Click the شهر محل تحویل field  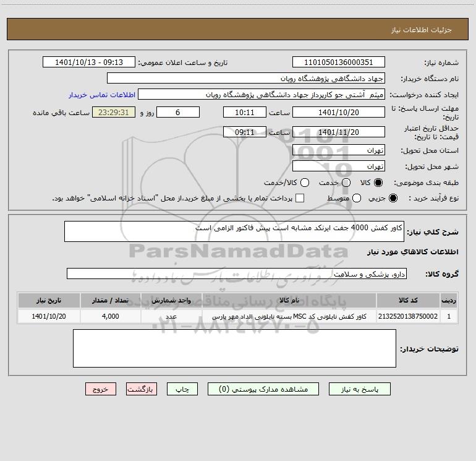tap(339, 166)
